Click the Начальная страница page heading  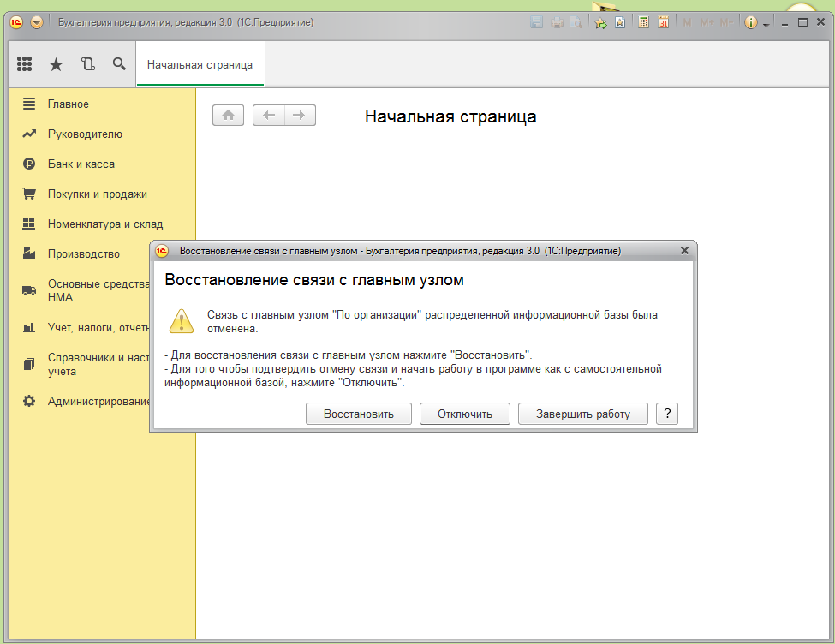click(x=450, y=116)
